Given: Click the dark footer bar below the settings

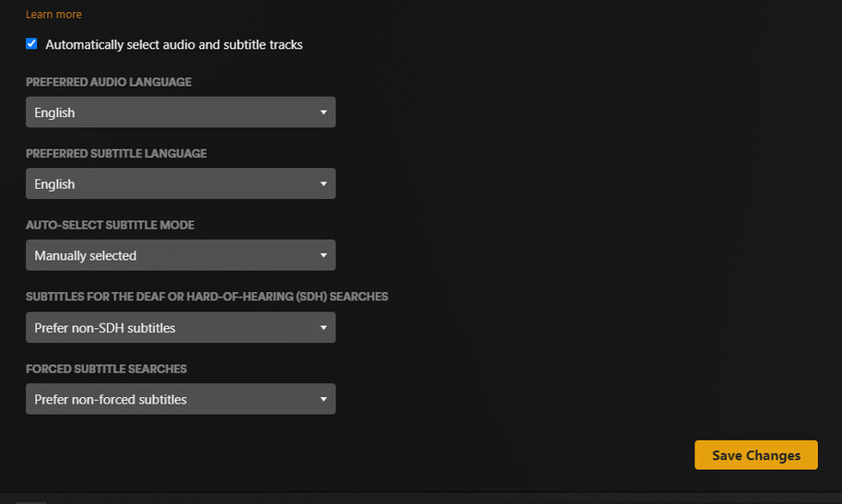Looking at the screenshot, I should click(421, 498).
